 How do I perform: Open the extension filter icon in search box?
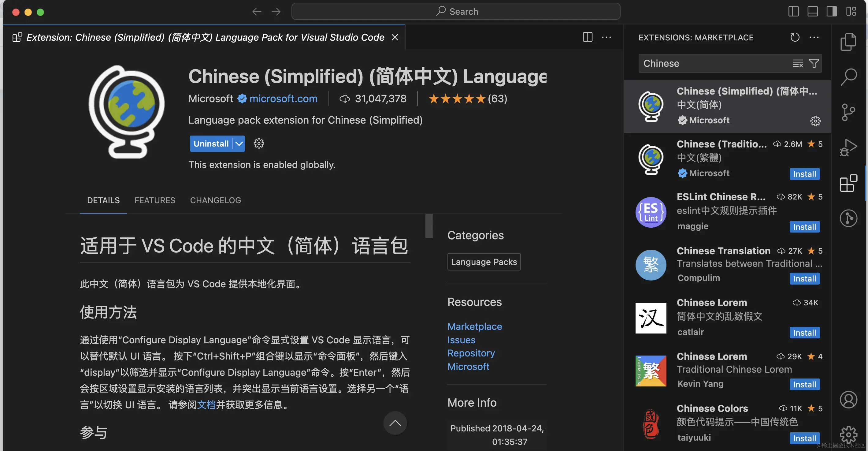coord(814,63)
